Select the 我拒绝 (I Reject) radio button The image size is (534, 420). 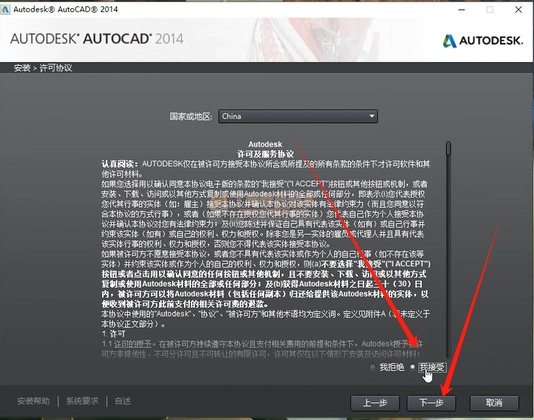coord(372,367)
